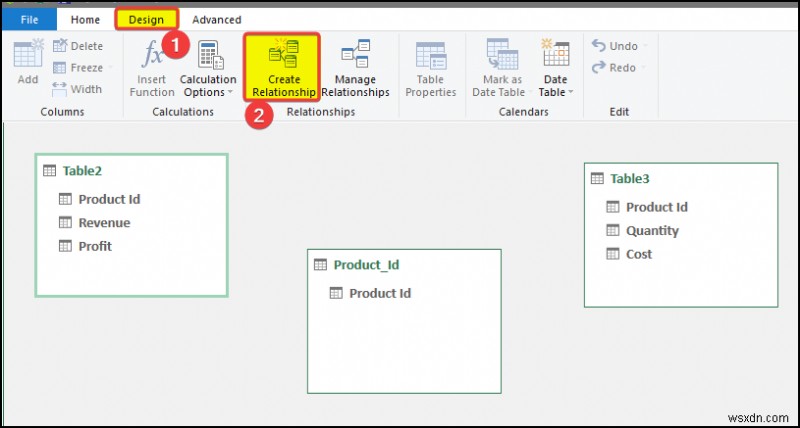
Task: Click column icon beside Quantity
Action: 613,231
